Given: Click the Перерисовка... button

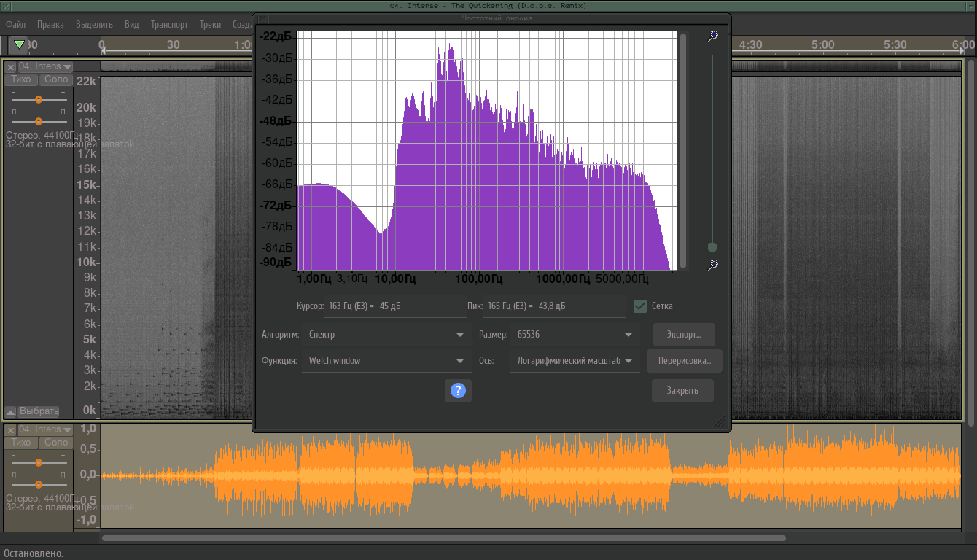Looking at the screenshot, I should (x=685, y=361).
